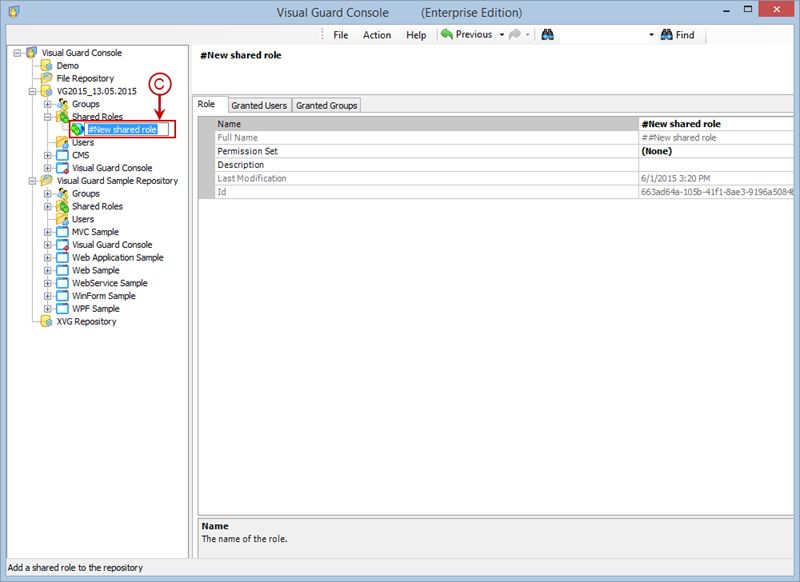Click the root Visual Guard Console shield icon
The height and width of the screenshot is (582, 800).
[32, 53]
